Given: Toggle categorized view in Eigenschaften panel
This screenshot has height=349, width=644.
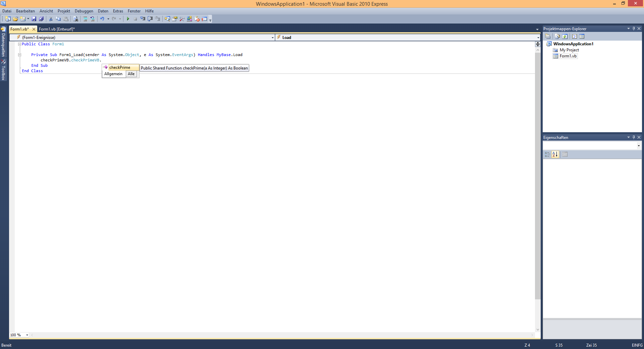Looking at the screenshot, I should 547,154.
